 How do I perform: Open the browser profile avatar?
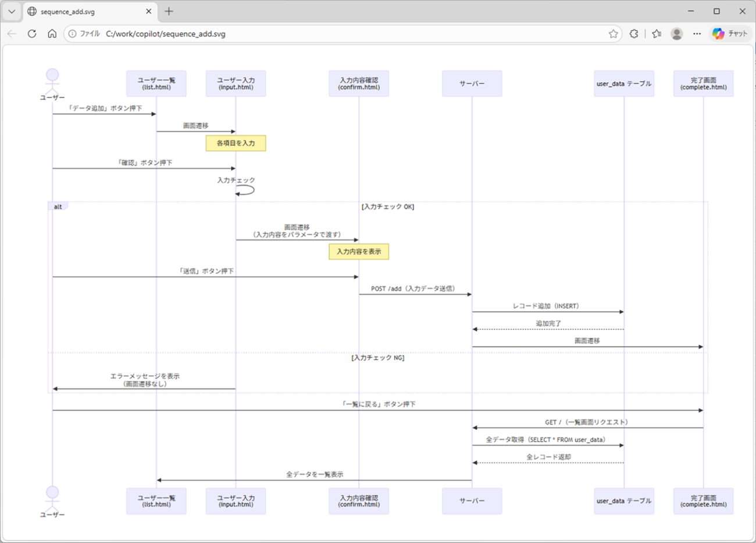676,34
